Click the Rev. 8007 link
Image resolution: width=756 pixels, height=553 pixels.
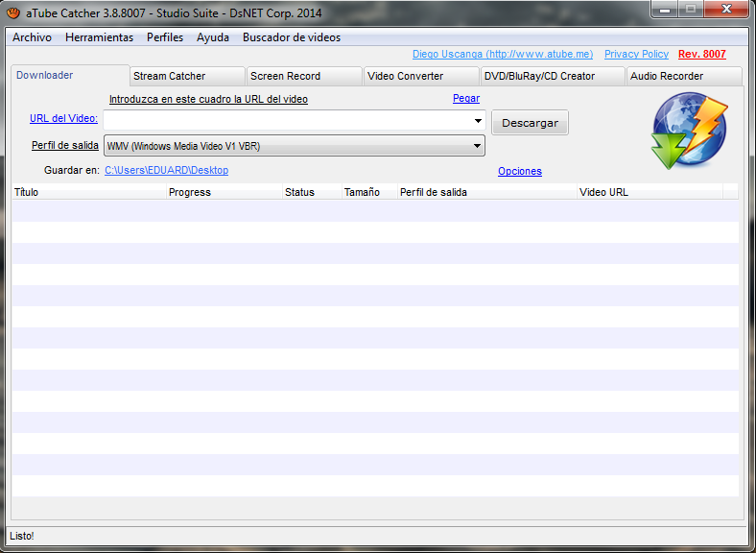[x=702, y=54]
